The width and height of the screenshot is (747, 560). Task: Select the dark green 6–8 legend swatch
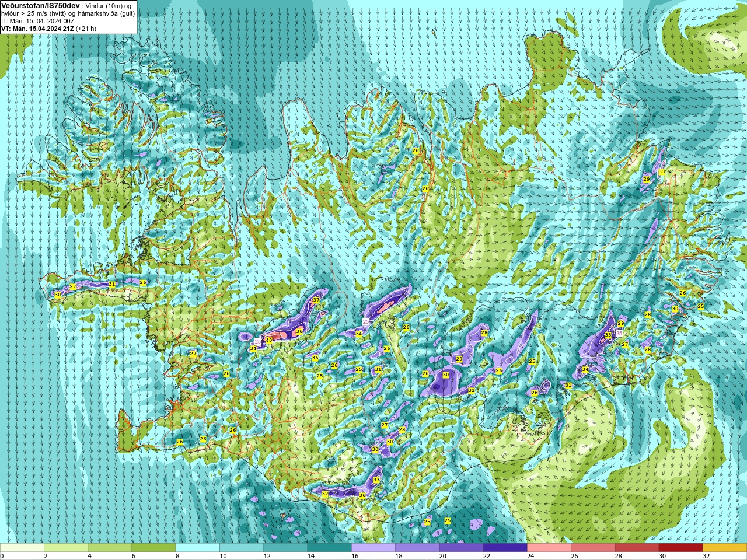[153, 548]
